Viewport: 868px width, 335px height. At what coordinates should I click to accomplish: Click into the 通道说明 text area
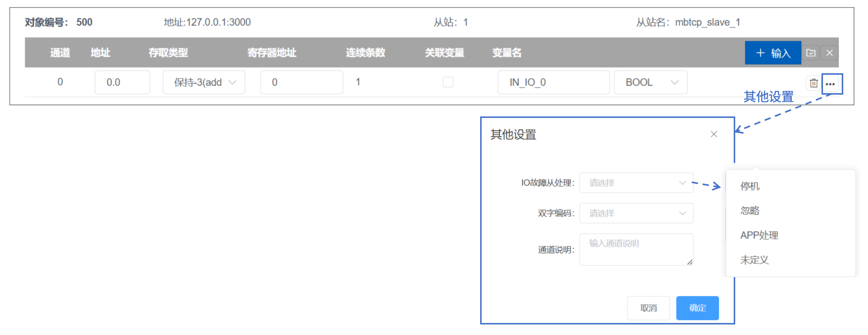click(x=637, y=250)
